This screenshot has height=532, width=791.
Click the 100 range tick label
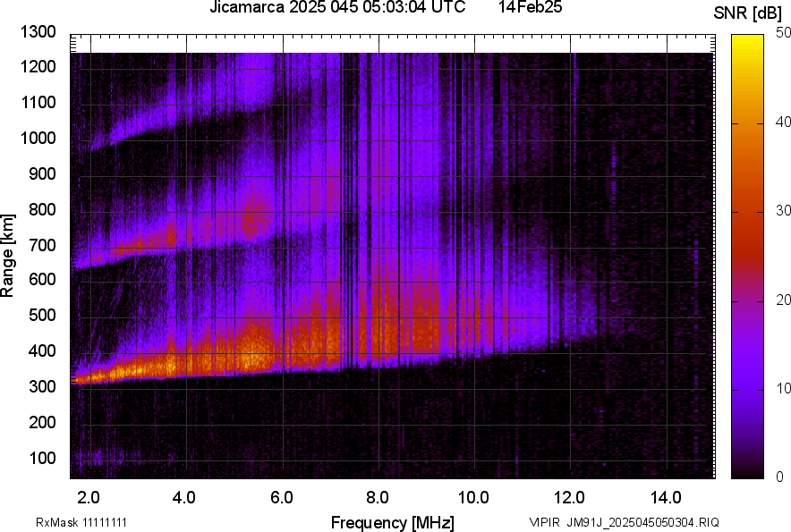(x=42, y=459)
